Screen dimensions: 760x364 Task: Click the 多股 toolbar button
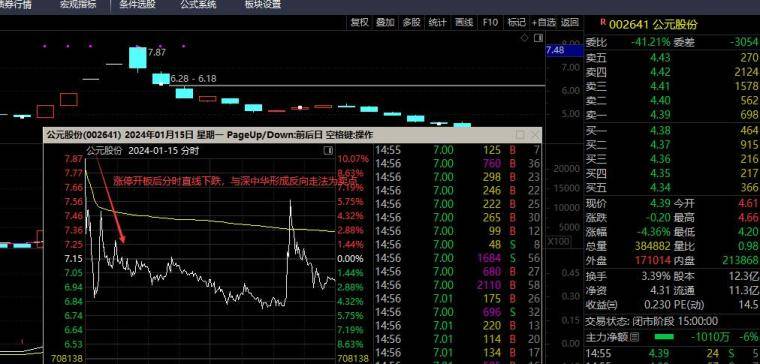coord(412,22)
